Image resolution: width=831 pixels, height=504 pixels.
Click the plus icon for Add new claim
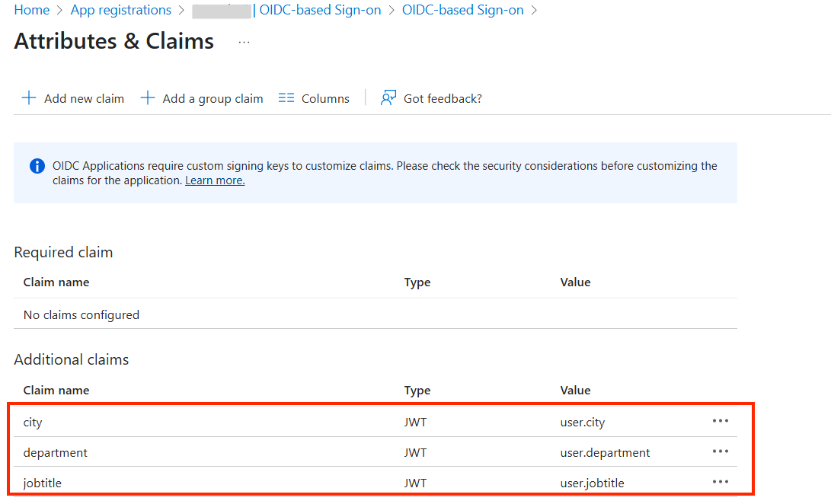point(29,98)
